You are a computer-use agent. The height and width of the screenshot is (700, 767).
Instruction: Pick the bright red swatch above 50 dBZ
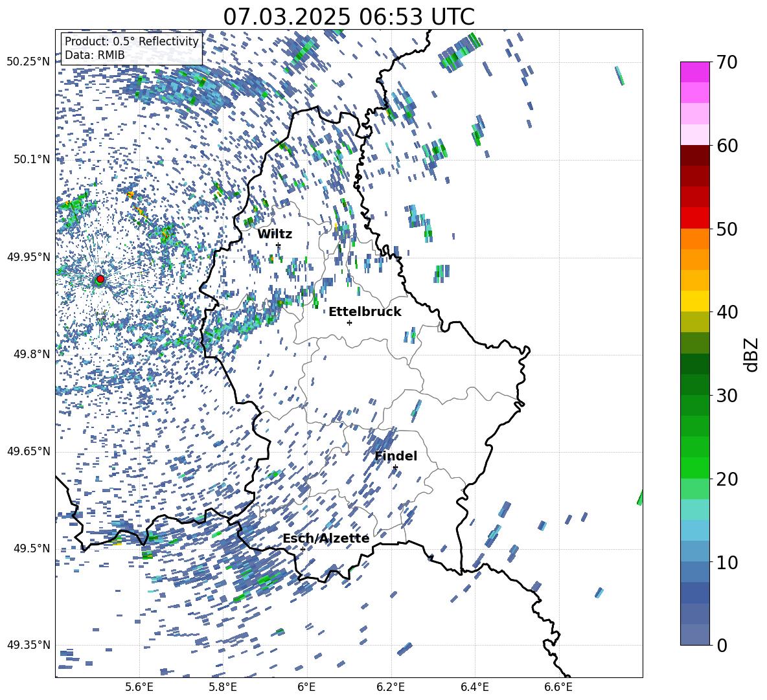click(694, 218)
